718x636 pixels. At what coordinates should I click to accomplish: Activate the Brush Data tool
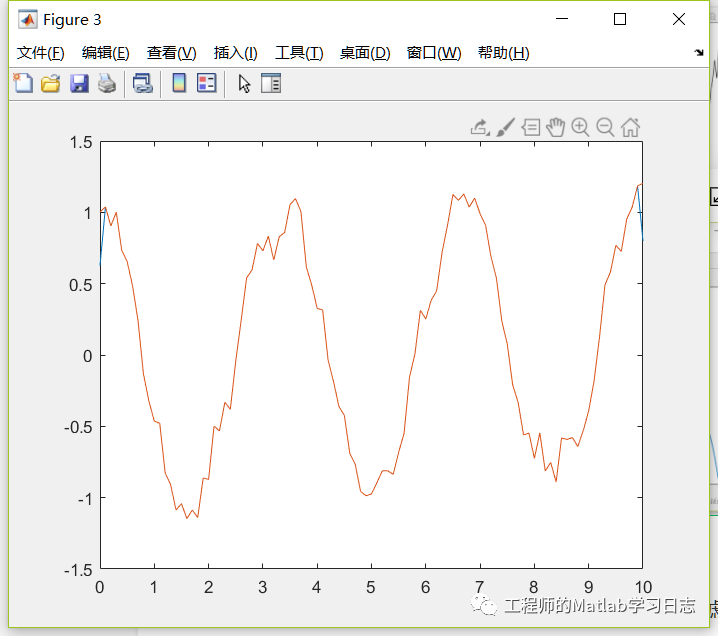[506, 127]
